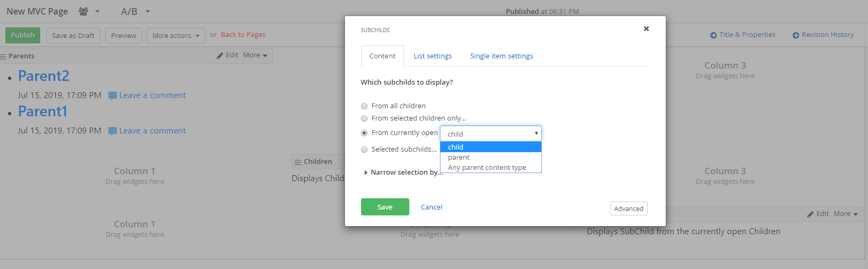Viewport: 868px width, 269px height.
Task: Click the pencil Edit icon on SubChild widget
Action: click(811, 214)
